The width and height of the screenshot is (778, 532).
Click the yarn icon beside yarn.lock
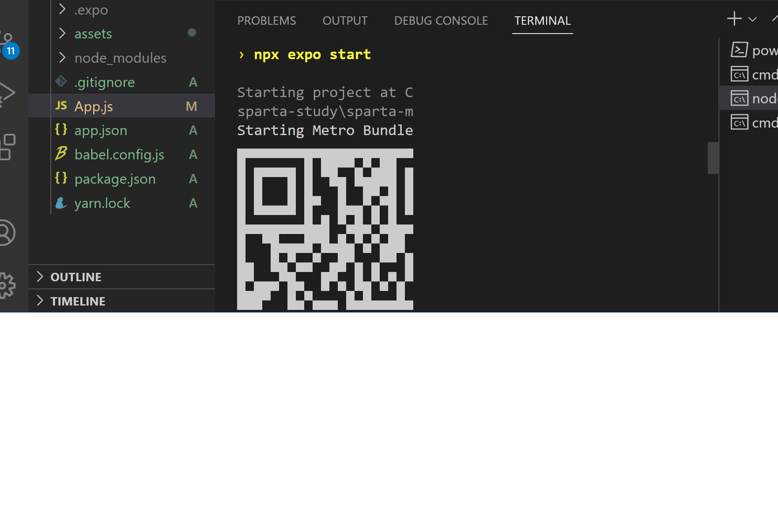[x=61, y=203]
